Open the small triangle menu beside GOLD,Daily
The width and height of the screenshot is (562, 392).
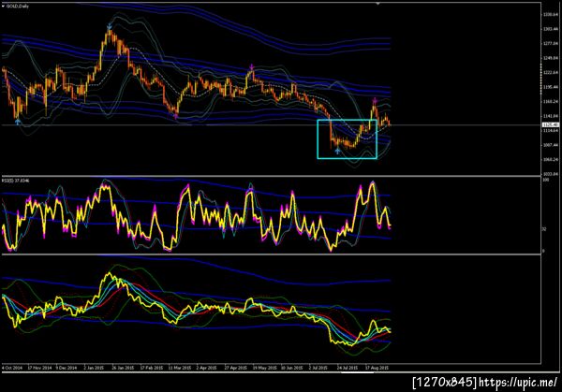pos(3,6)
